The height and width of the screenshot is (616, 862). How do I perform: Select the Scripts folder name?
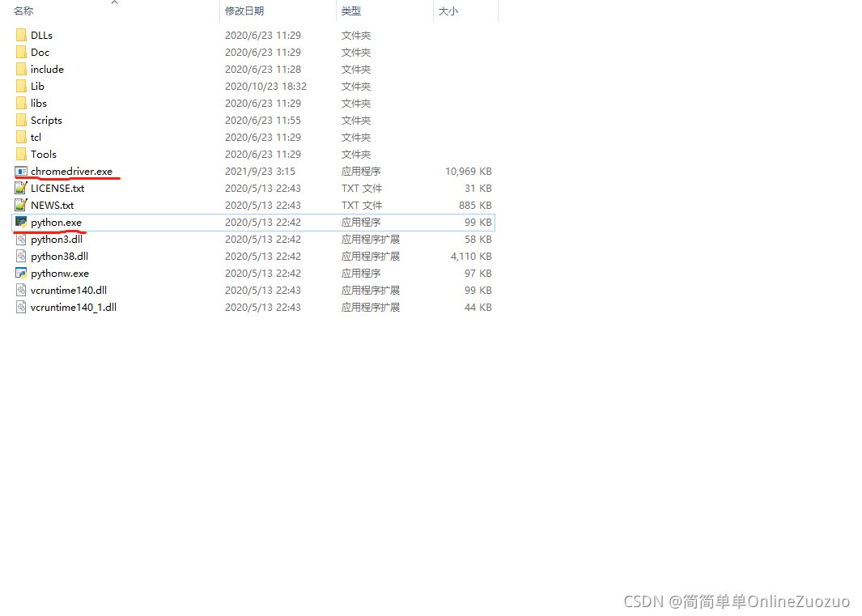46,121
